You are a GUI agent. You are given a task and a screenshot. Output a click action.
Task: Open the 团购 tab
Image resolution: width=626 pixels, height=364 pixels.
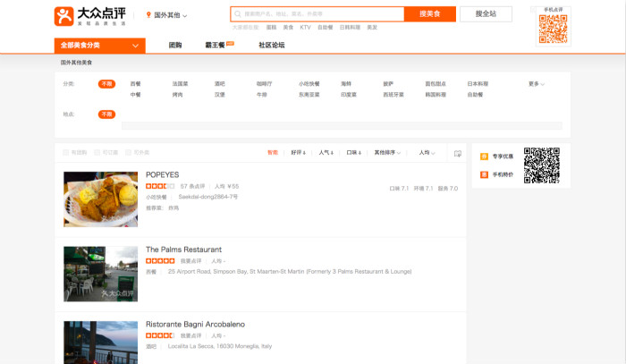175,45
